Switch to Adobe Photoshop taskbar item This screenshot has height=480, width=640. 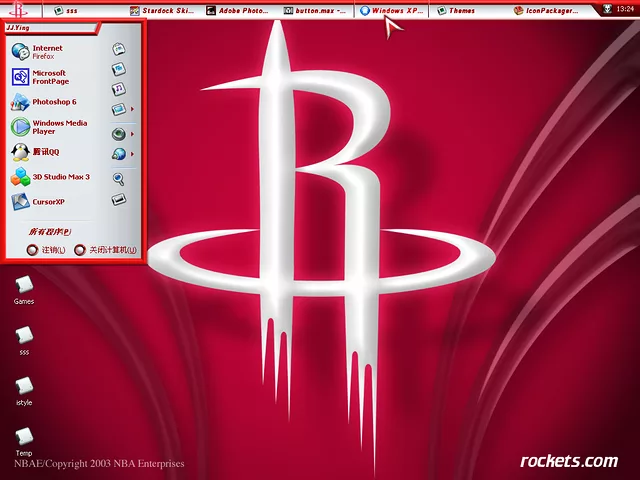point(238,10)
